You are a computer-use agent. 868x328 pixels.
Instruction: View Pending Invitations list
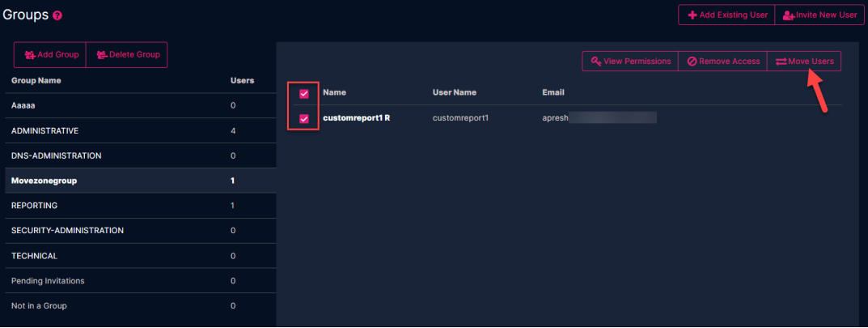click(48, 281)
